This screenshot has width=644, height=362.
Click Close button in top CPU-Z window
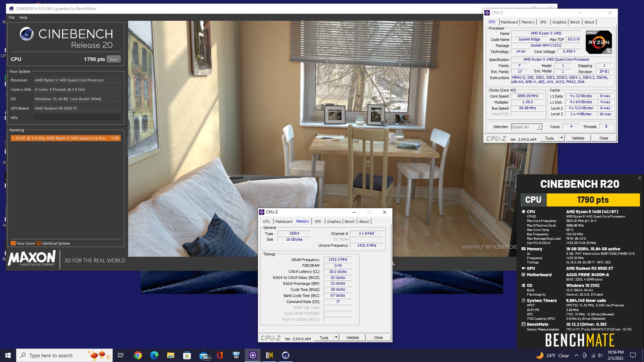(x=604, y=138)
